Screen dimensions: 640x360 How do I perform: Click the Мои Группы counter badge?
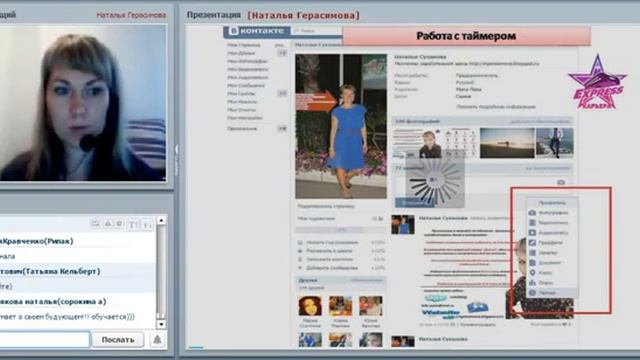(282, 94)
